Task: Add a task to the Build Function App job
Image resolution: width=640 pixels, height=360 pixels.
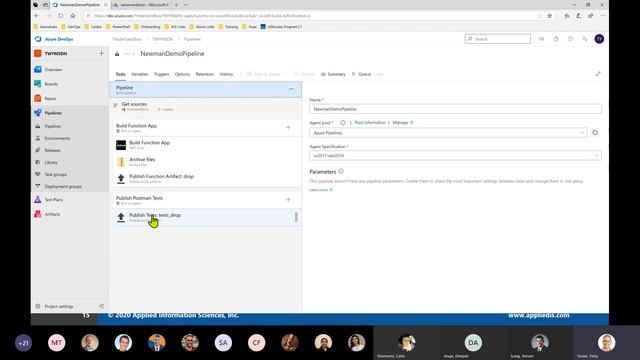Action: coord(288,127)
